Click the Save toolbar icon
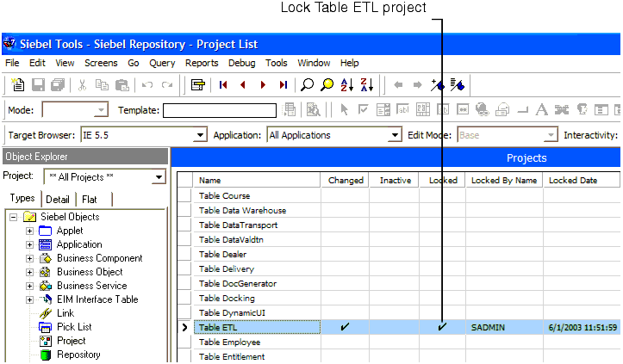623x364 pixels. pyautogui.click(x=38, y=84)
